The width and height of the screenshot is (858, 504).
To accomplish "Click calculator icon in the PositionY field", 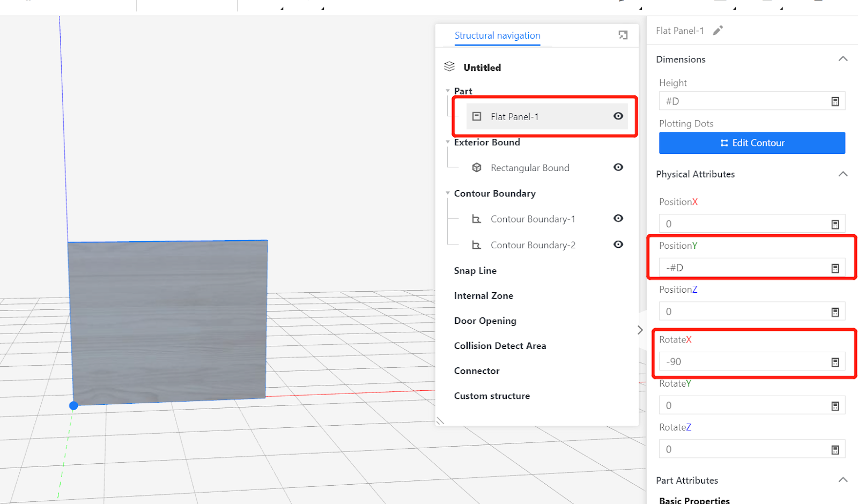I will [x=835, y=268].
